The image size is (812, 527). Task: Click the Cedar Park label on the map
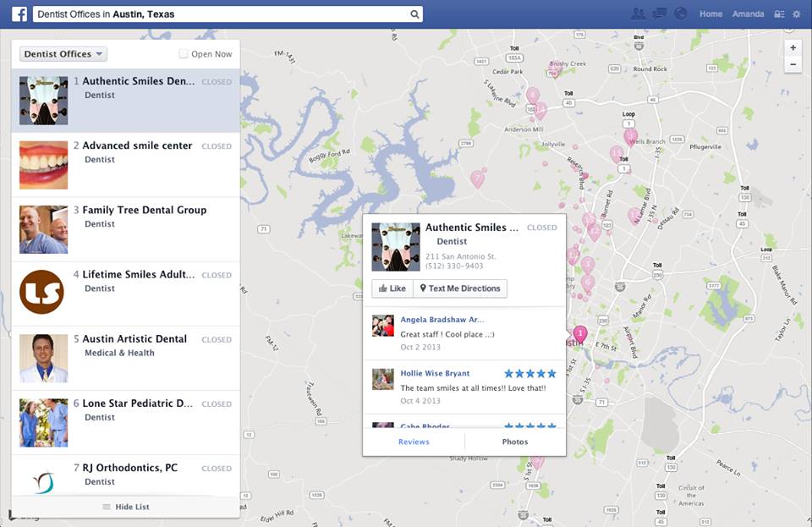[507, 71]
